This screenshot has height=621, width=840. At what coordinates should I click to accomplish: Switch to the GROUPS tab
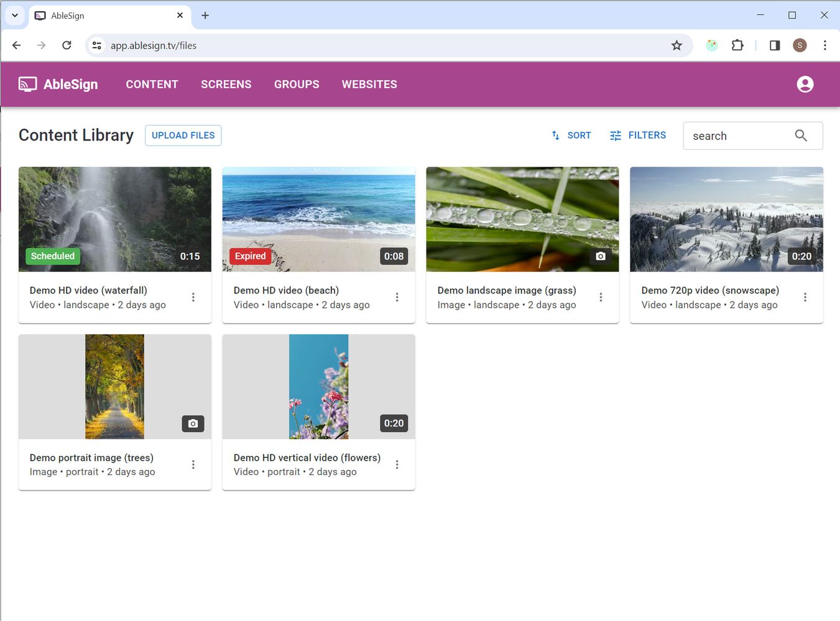[x=297, y=84]
